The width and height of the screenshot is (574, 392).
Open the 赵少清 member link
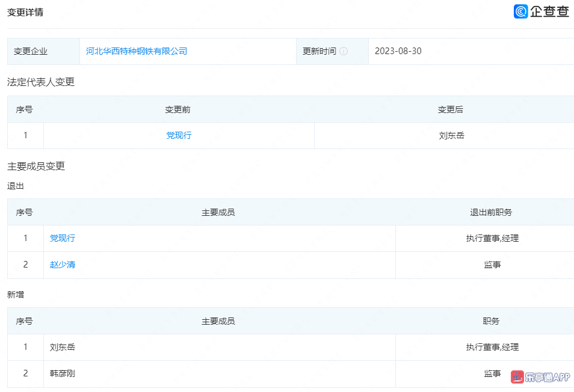pos(63,265)
